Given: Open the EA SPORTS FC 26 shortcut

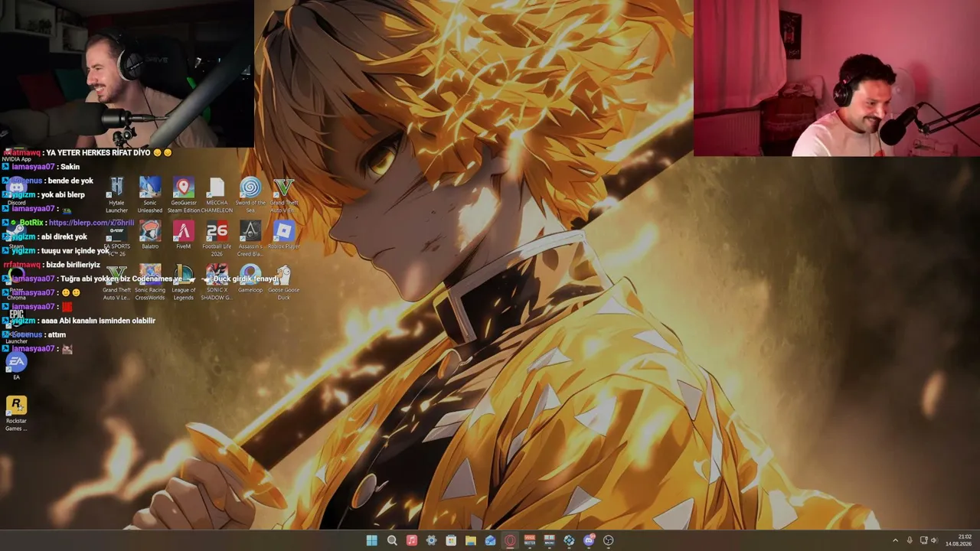Looking at the screenshot, I should (x=116, y=239).
